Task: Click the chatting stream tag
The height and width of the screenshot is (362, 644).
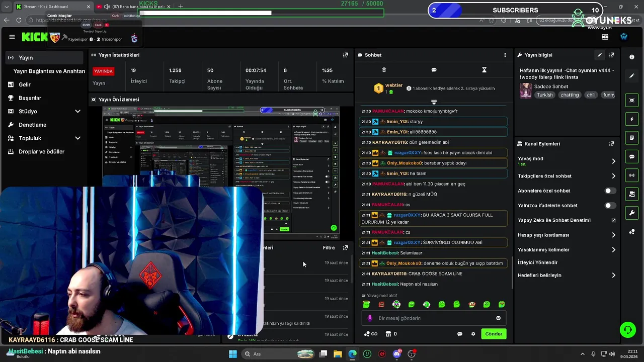Action: (570, 95)
